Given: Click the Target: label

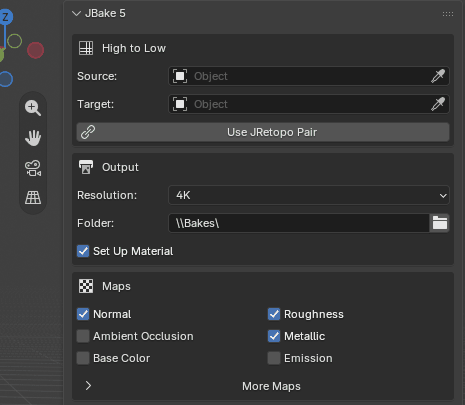Looking at the screenshot, I should coord(96,104).
